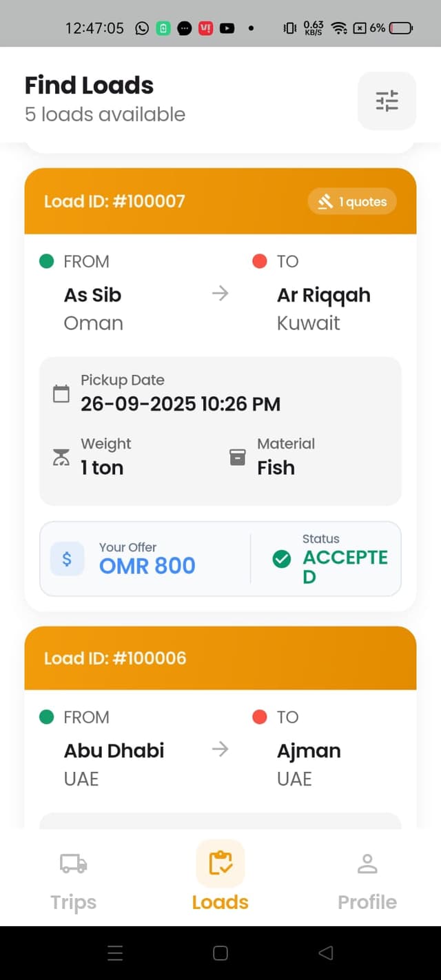This screenshot has height=980, width=441.
Task: Tap the WhatsApp icon in the status bar
Action: [141, 28]
